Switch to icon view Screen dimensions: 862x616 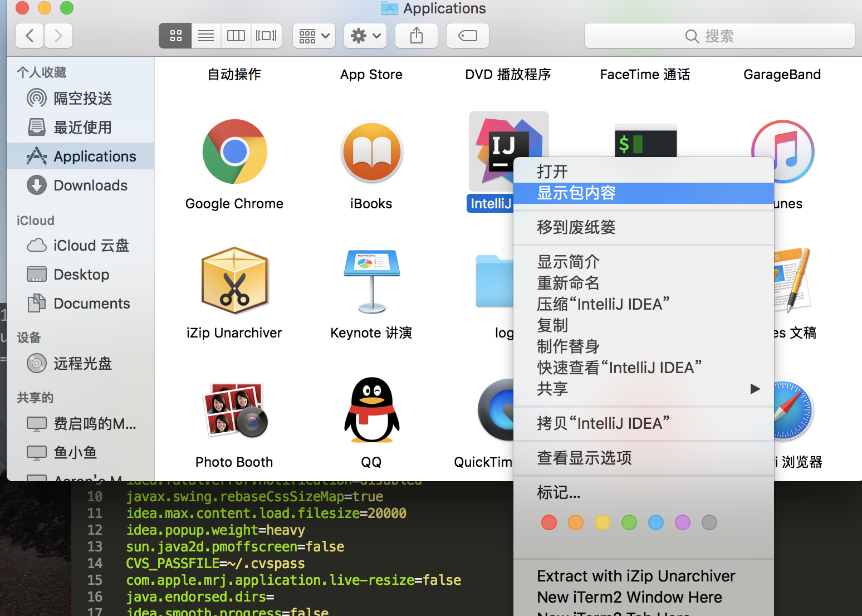click(175, 36)
